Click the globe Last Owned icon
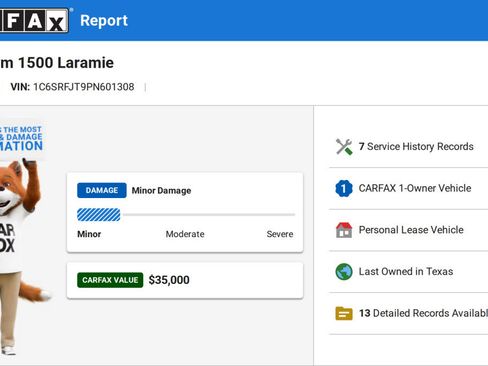The image size is (488, 366). 344,272
